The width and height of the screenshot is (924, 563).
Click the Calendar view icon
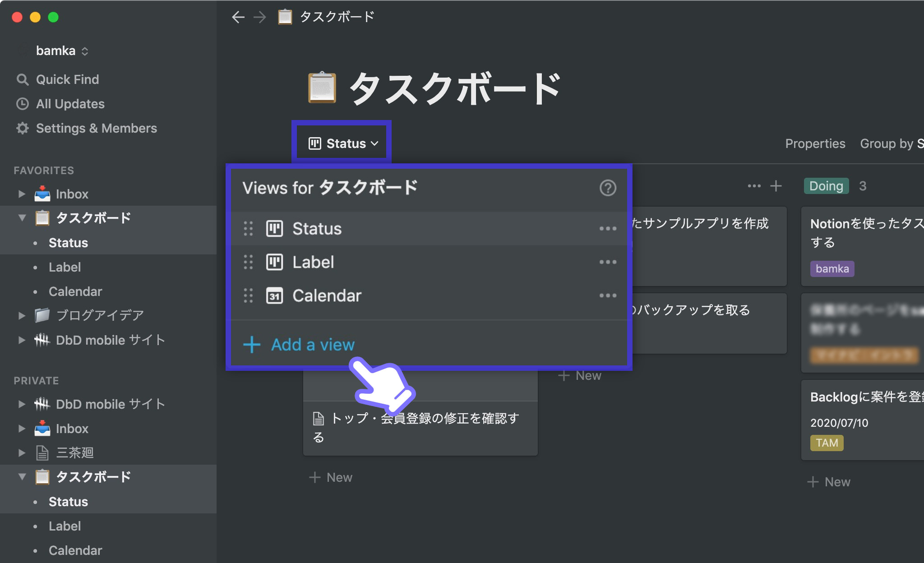coord(275,295)
